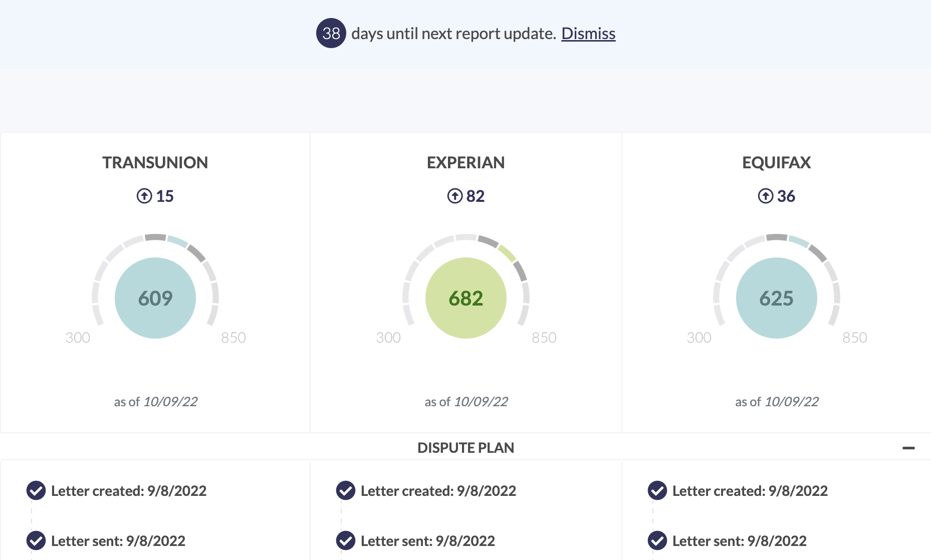Click the Equifax 625 score circle
The image size is (931, 560).
coord(777,298)
